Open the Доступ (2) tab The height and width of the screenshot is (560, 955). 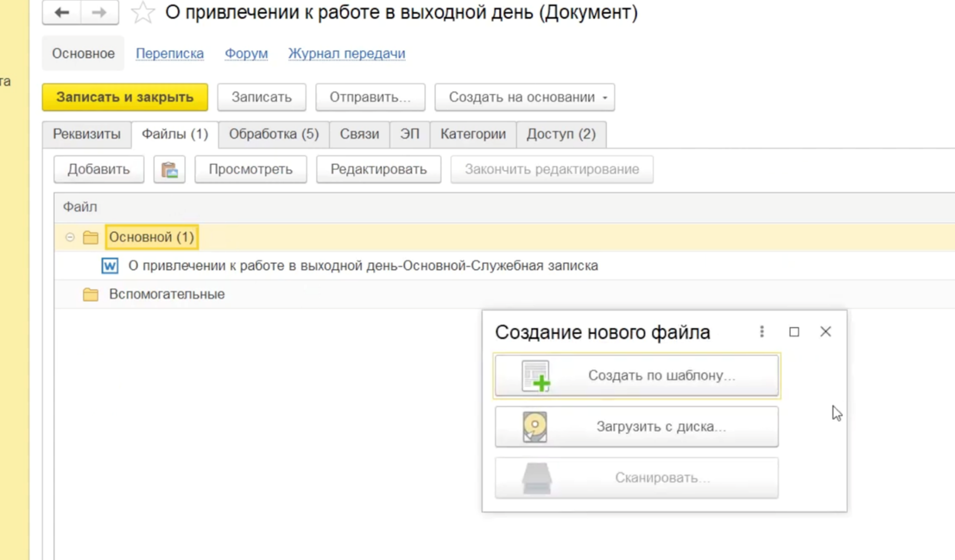pyautogui.click(x=561, y=134)
